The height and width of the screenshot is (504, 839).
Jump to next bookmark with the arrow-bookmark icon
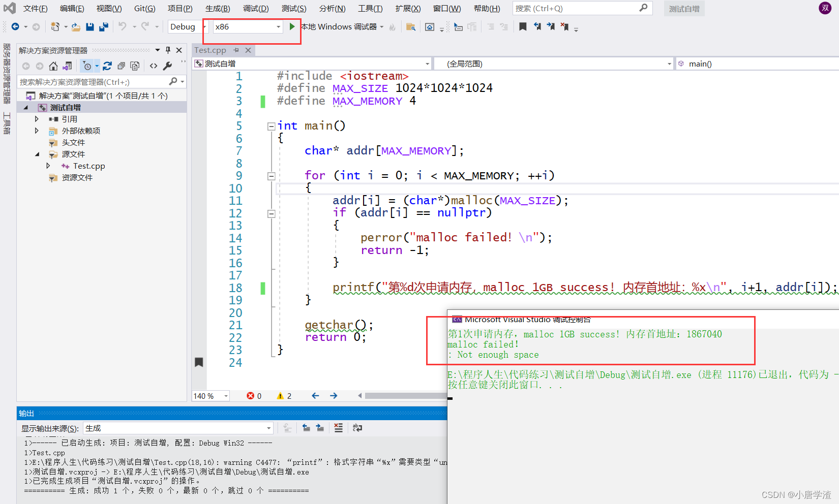(551, 26)
